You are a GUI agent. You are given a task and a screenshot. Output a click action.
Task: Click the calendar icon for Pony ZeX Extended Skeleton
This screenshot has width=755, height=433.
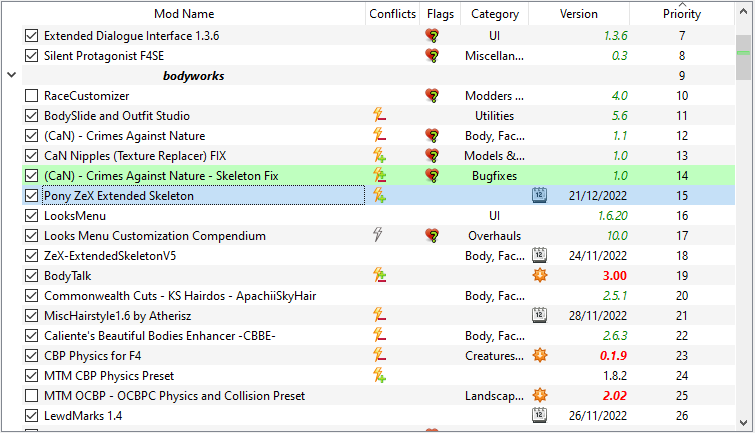[x=539, y=195]
